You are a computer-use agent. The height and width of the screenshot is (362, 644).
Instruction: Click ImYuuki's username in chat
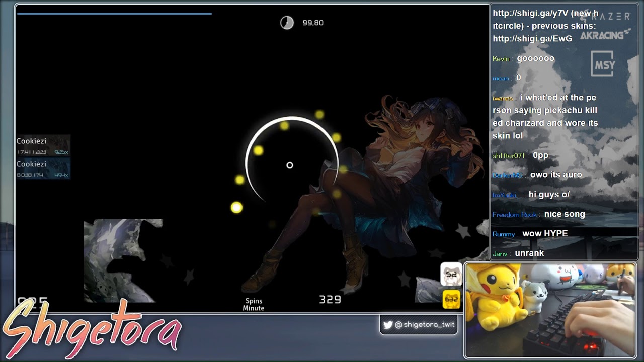click(x=506, y=195)
